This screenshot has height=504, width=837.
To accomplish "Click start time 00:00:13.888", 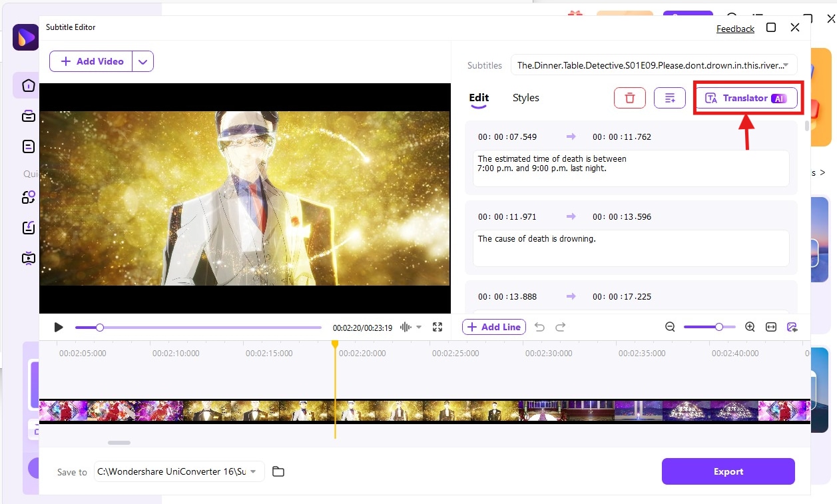I will click(507, 297).
